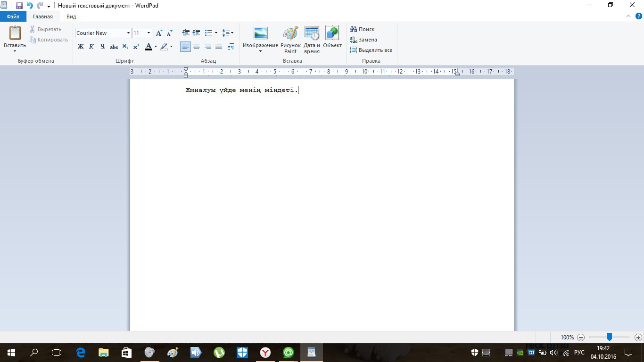Cut selection with Вырезать
The image size is (644, 362).
click(45, 29)
